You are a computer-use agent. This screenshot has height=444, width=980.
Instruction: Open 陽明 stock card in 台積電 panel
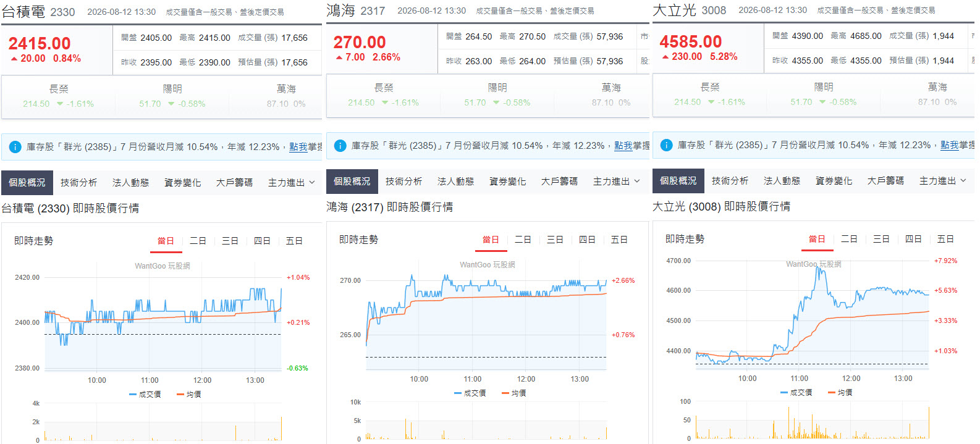click(x=172, y=96)
